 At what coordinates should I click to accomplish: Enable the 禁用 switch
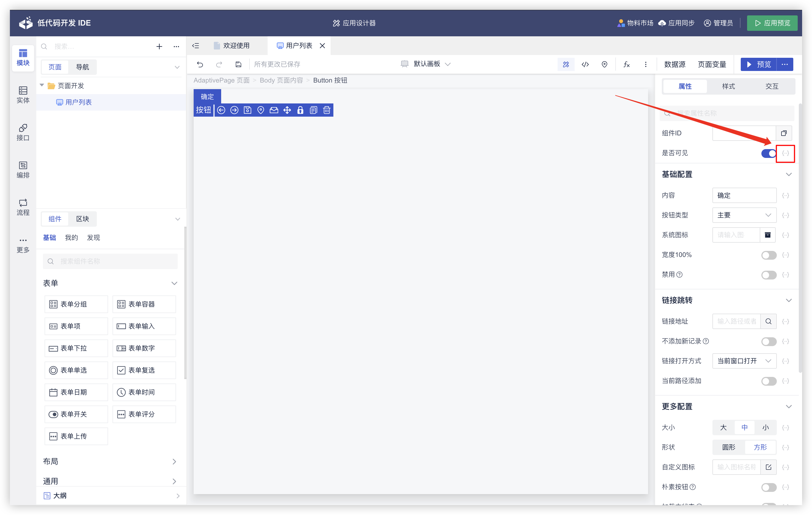[769, 275]
